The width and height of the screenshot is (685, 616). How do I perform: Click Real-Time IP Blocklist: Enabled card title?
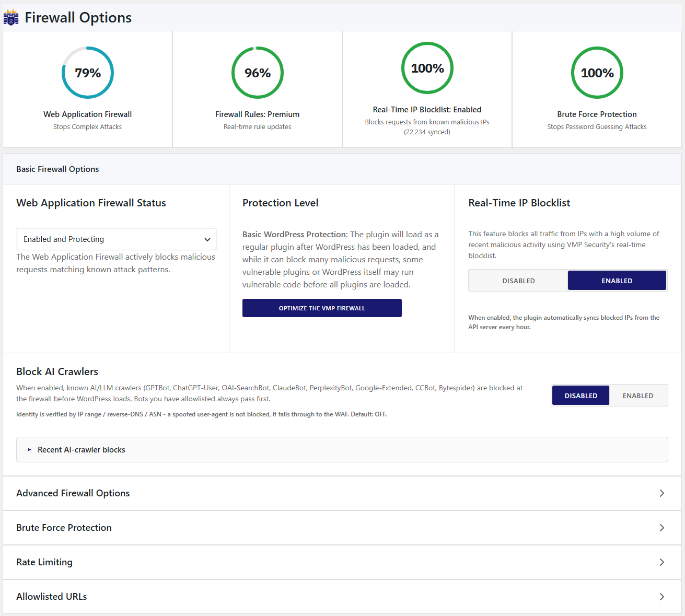coord(427,110)
